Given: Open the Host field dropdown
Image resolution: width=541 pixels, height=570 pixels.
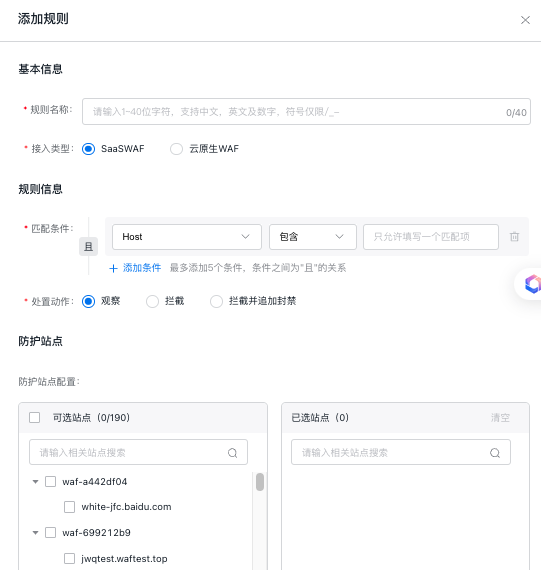Looking at the screenshot, I should point(187,237).
